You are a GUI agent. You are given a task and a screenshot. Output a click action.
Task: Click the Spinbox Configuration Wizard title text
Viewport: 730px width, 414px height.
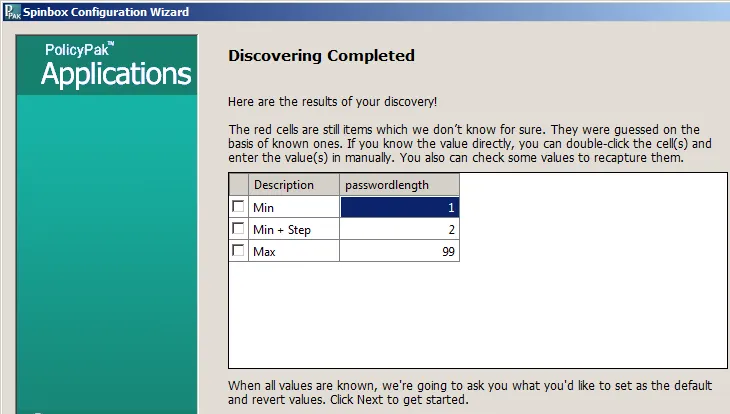click(x=106, y=12)
